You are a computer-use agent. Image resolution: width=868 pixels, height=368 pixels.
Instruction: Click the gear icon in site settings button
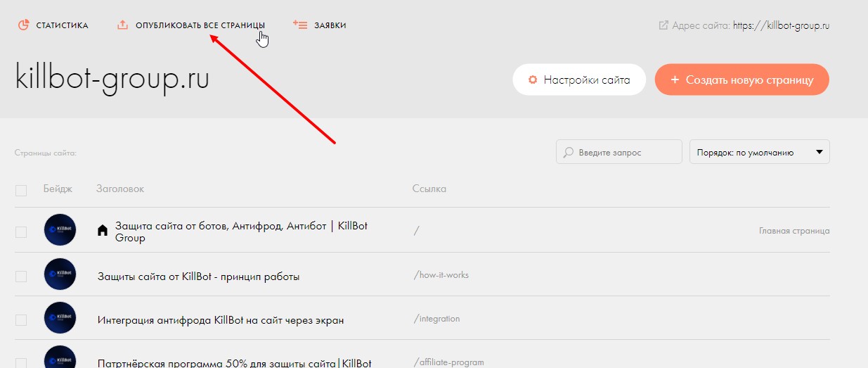(x=533, y=80)
